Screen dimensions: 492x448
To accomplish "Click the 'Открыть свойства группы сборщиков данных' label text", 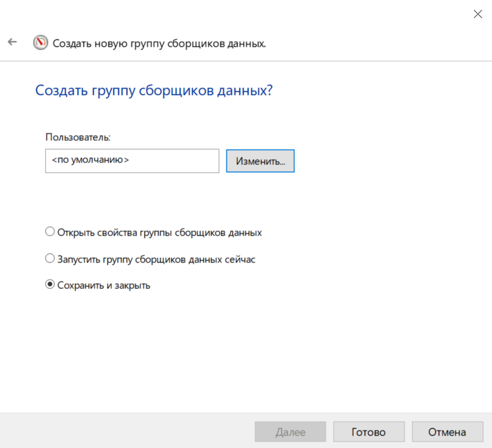I will tap(160, 232).
